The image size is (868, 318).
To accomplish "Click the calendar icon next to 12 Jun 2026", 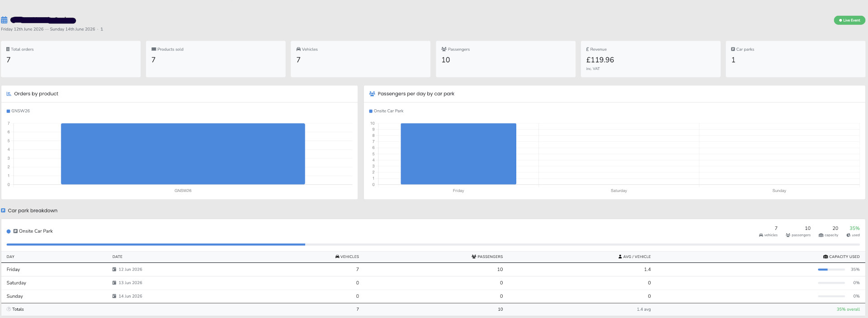I will pos(114,269).
